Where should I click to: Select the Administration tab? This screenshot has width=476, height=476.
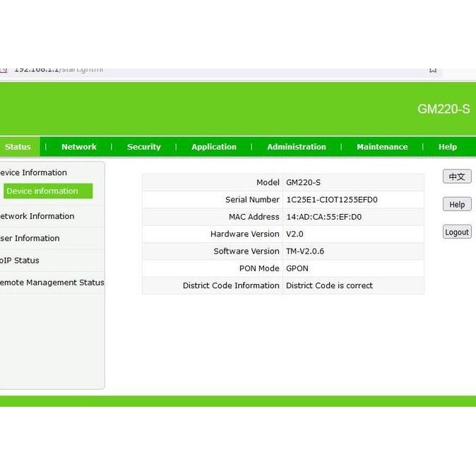pos(297,147)
